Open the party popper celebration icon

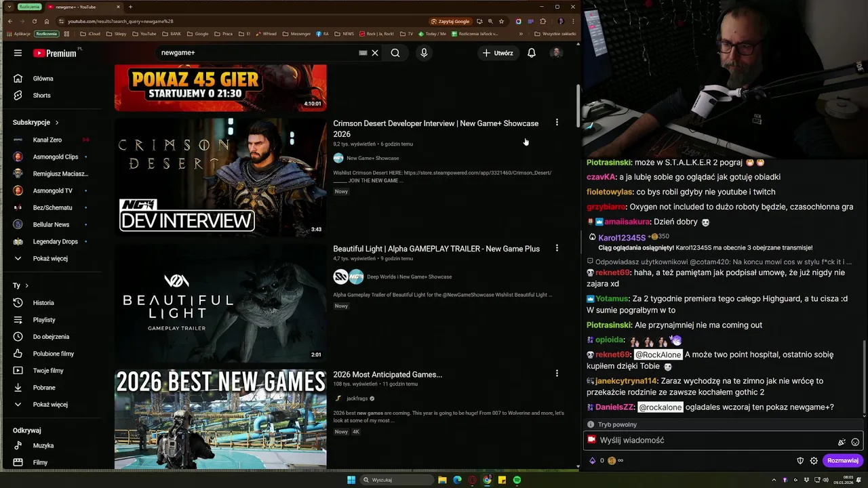[x=842, y=442]
